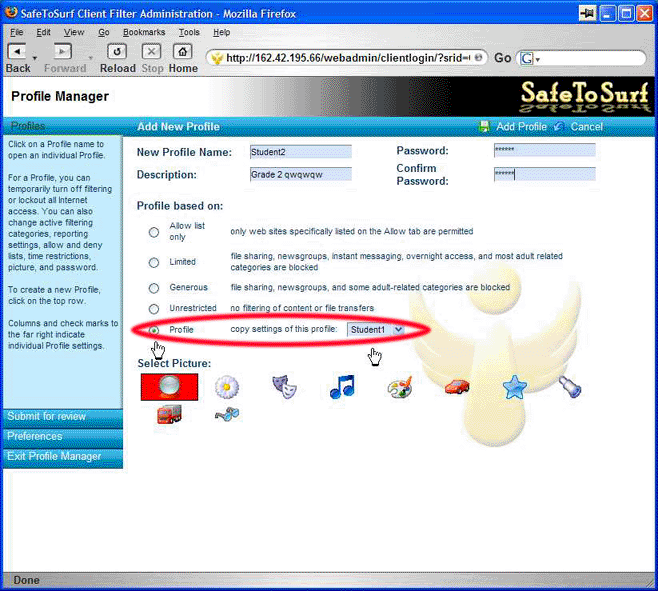Choose the Limited filtering radio option

[x=154, y=263]
